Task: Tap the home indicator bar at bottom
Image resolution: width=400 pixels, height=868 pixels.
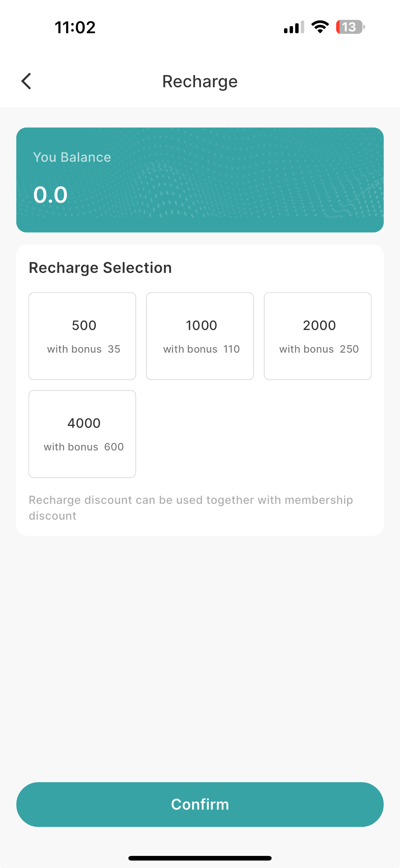Action: point(200,858)
